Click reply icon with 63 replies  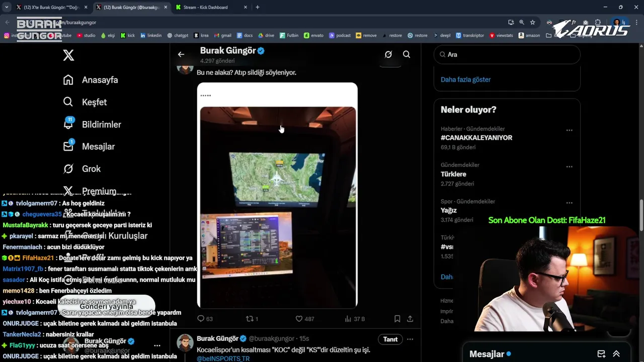[x=205, y=319]
